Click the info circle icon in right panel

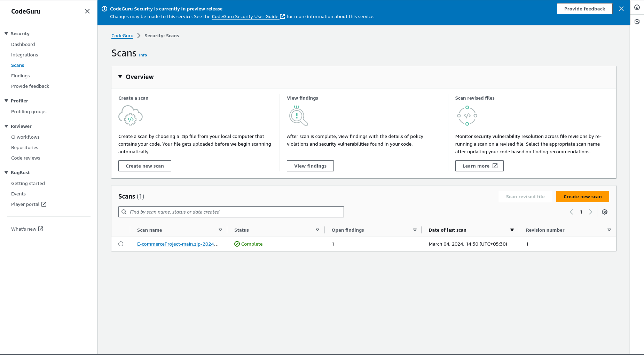coord(637,7)
